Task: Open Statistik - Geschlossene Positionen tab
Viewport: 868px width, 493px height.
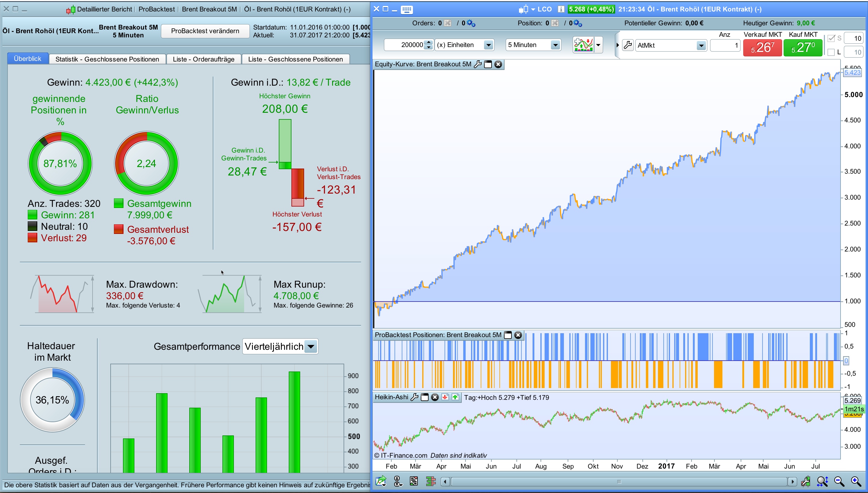Action: 107,59
